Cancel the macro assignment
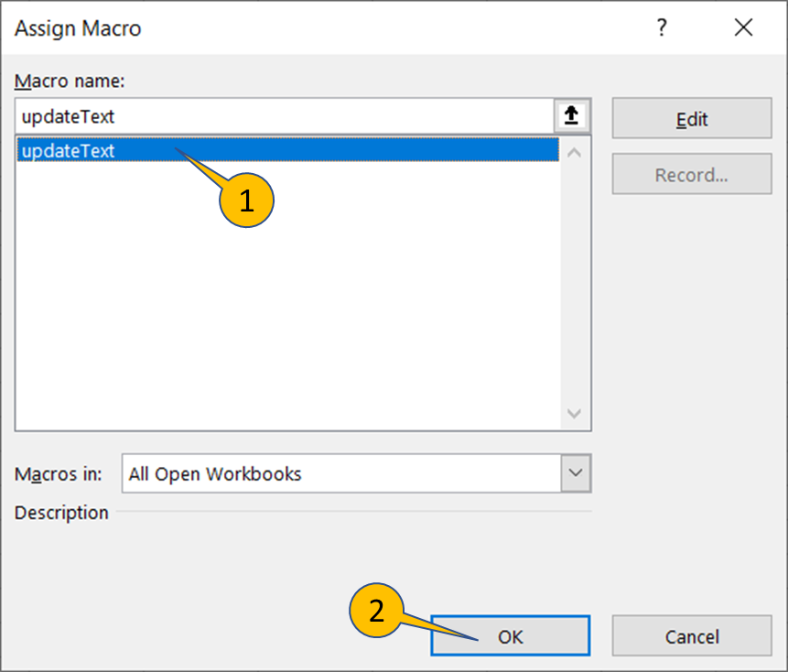The image size is (788, 672). (691, 636)
